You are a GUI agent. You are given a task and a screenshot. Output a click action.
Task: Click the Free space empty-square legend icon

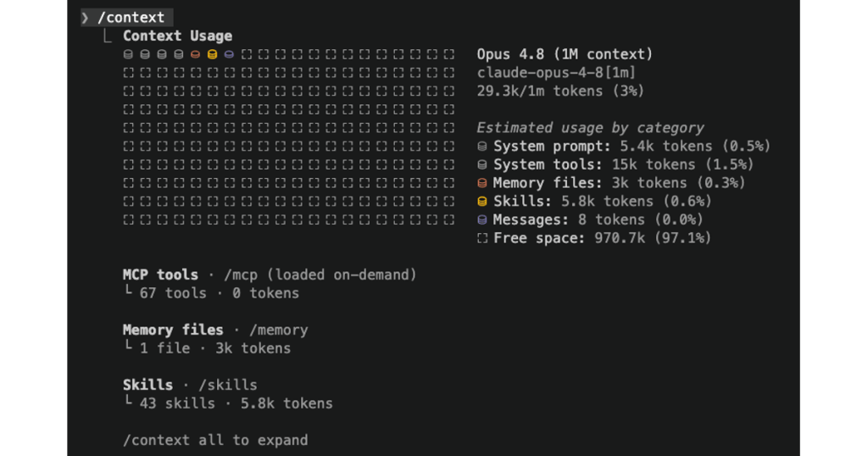[482, 238]
